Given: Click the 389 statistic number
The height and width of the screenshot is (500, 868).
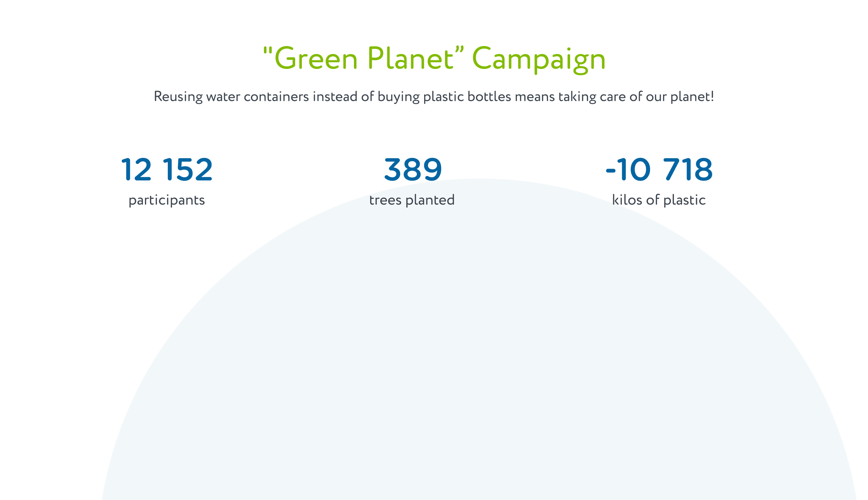Looking at the screenshot, I should point(413,169).
